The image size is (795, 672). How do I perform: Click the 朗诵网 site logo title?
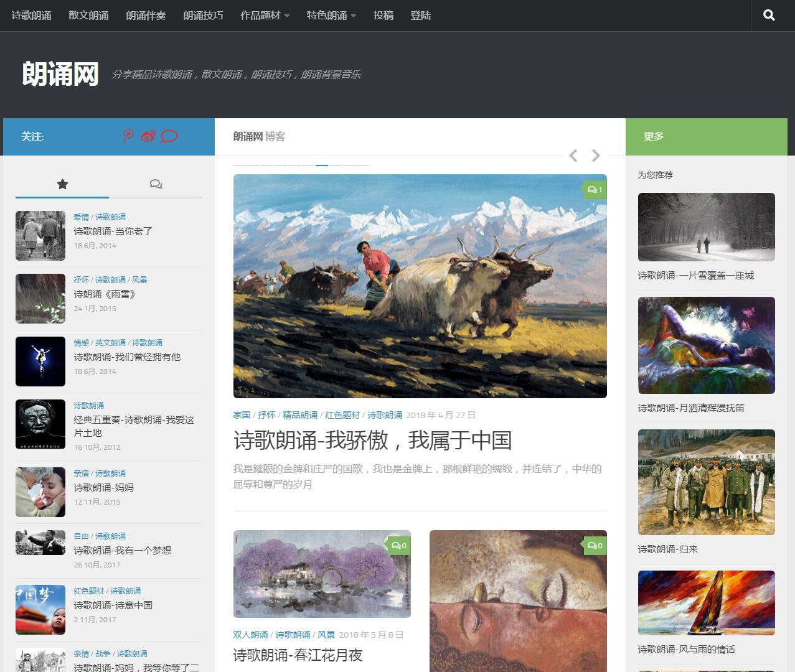point(60,74)
